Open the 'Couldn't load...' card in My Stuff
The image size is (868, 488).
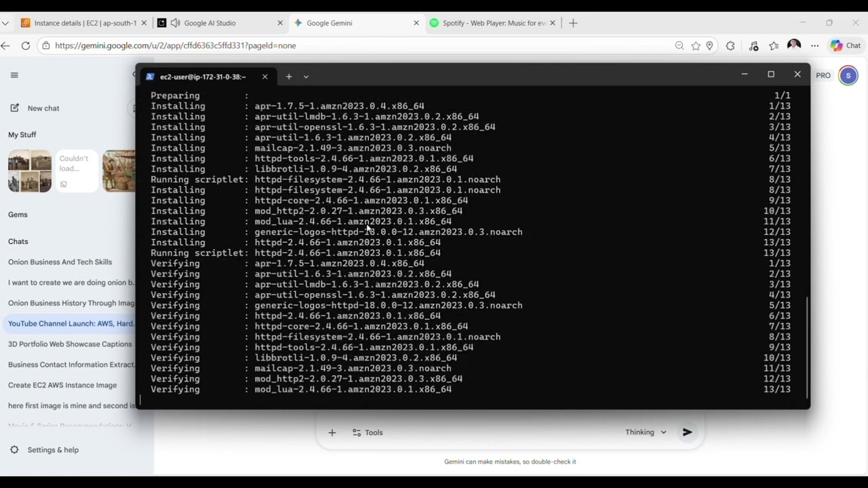(77, 171)
